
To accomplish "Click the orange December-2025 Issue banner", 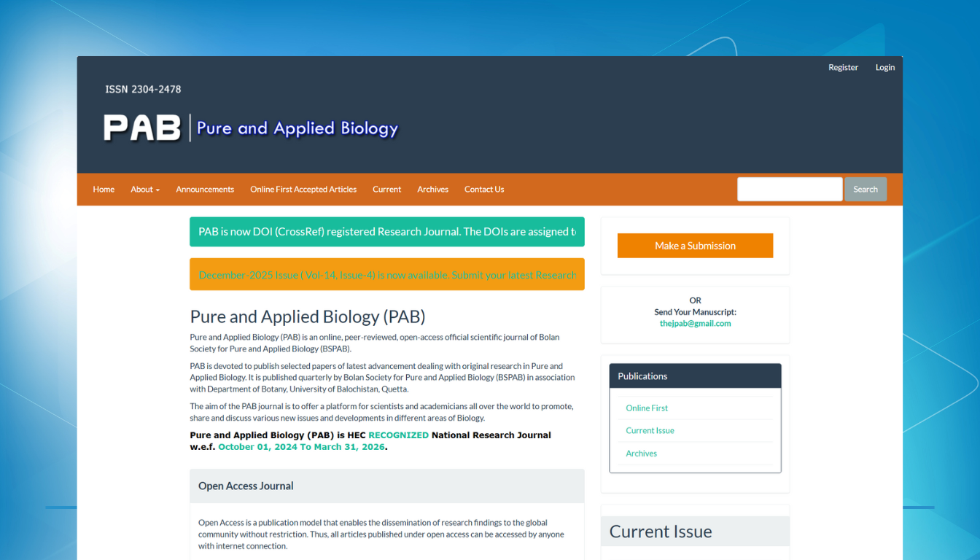I will (386, 275).
